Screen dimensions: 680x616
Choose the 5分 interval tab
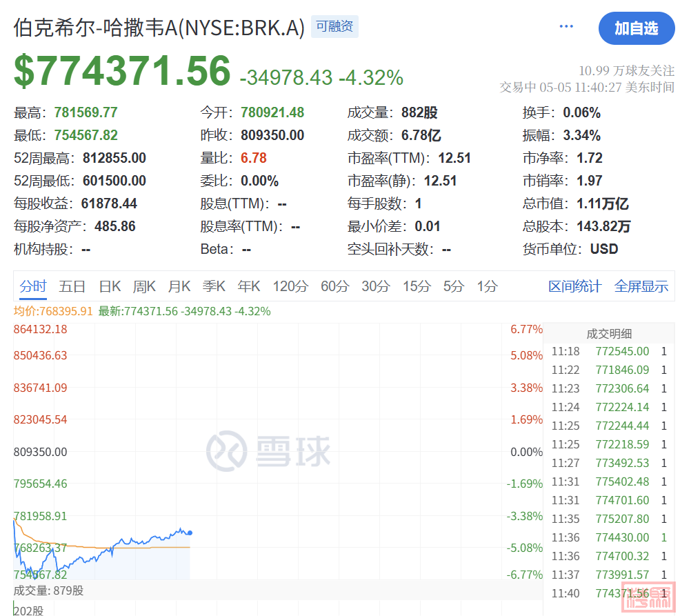[x=454, y=286]
